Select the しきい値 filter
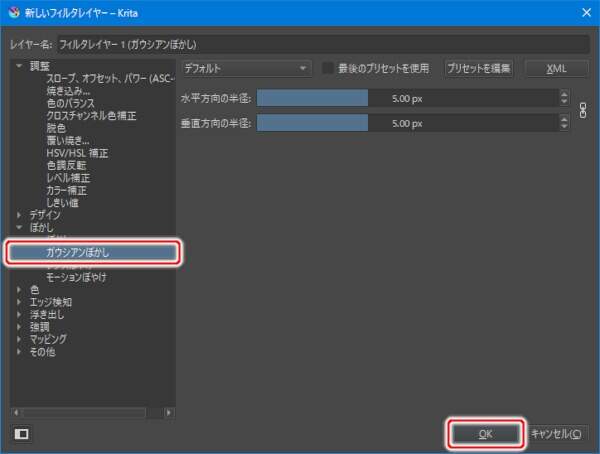The height and width of the screenshot is (454, 600). click(62, 203)
